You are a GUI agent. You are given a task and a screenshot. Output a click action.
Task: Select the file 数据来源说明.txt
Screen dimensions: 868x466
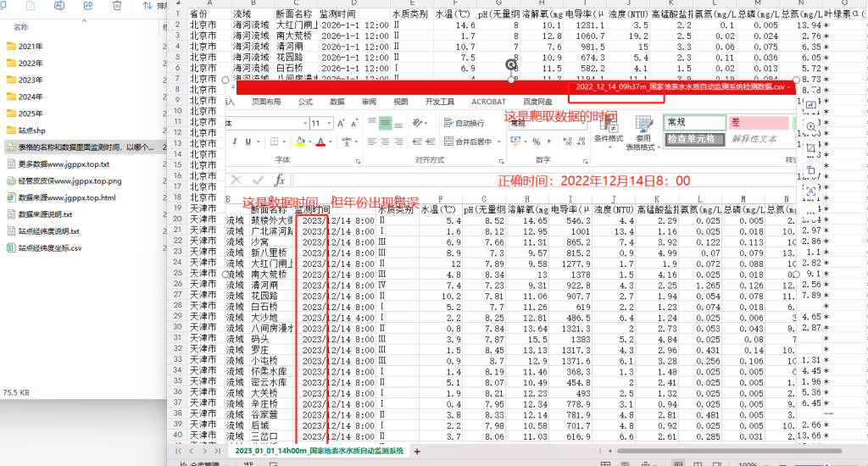[x=39, y=214]
